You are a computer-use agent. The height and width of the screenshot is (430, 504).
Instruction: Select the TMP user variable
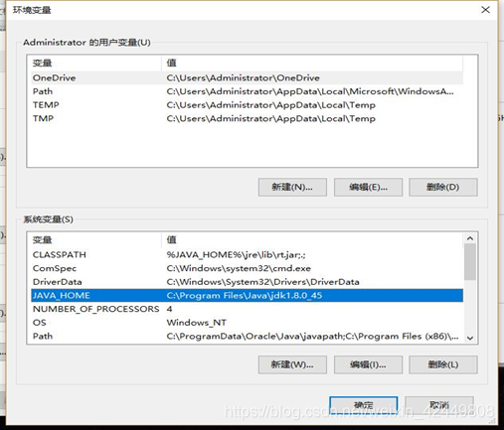248,118
